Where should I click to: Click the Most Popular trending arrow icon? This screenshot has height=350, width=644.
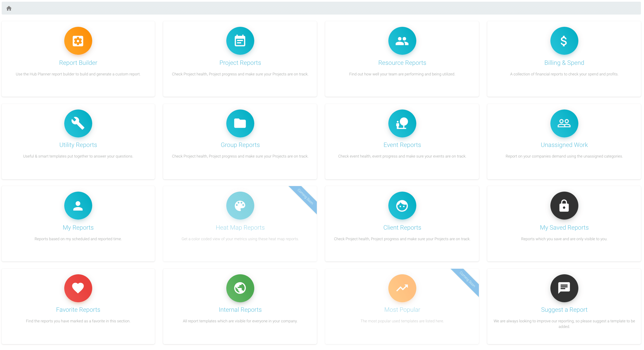tap(402, 288)
